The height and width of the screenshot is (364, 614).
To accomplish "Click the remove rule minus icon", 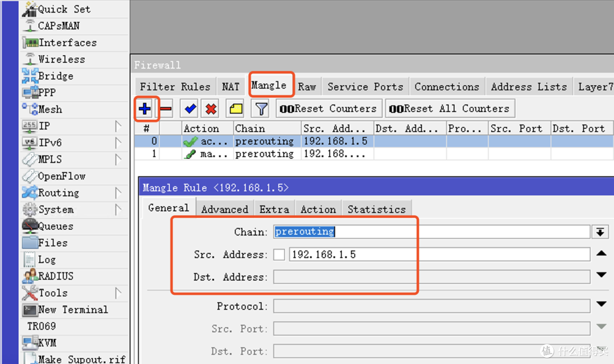I will tap(167, 108).
